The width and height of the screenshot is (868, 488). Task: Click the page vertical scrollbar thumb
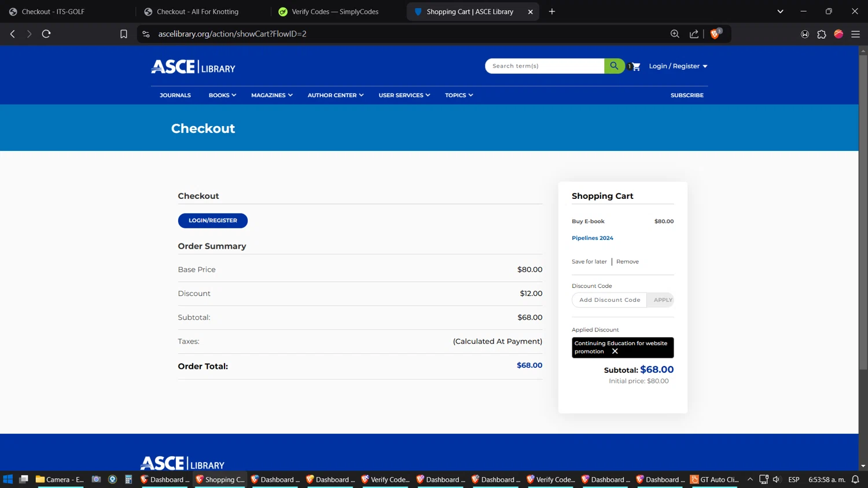[x=863, y=212]
